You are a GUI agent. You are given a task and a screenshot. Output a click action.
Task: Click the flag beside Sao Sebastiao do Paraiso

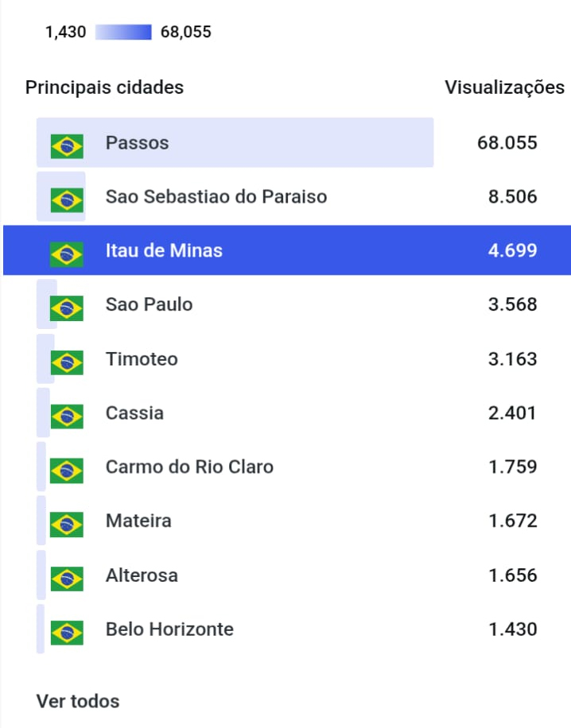(67, 199)
